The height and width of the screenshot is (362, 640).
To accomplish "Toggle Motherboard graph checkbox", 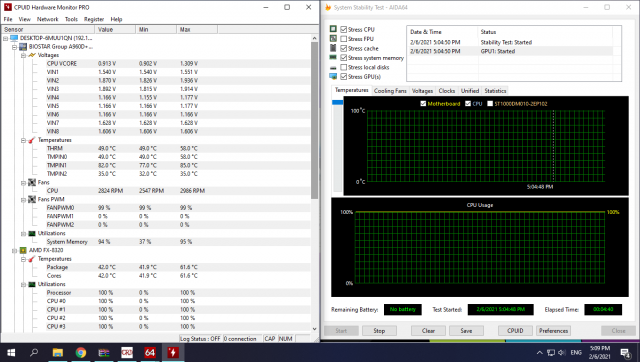I will pyautogui.click(x=423, y=104).
